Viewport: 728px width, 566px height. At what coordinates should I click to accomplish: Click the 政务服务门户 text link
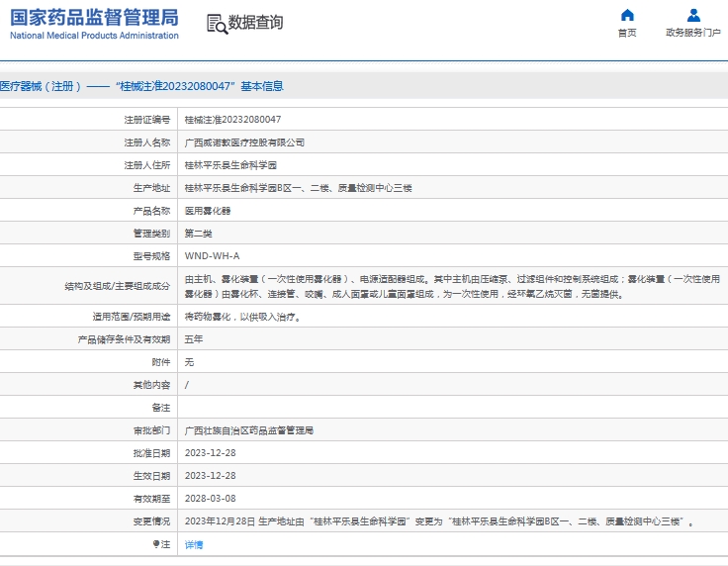click(x=693, y=33)
